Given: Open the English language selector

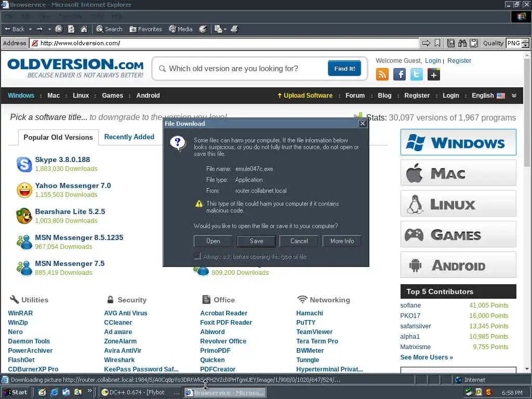Looking at the screenshot, I should (x=488, y=96).
